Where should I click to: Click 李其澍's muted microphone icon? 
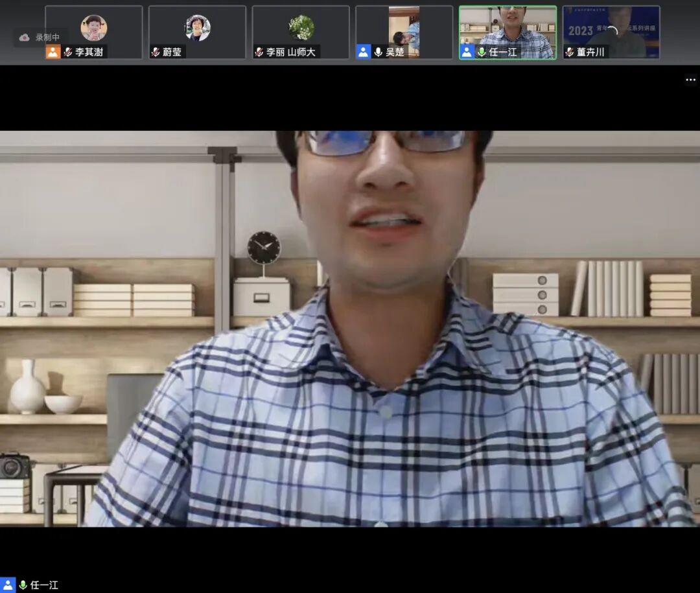point(67,52)
